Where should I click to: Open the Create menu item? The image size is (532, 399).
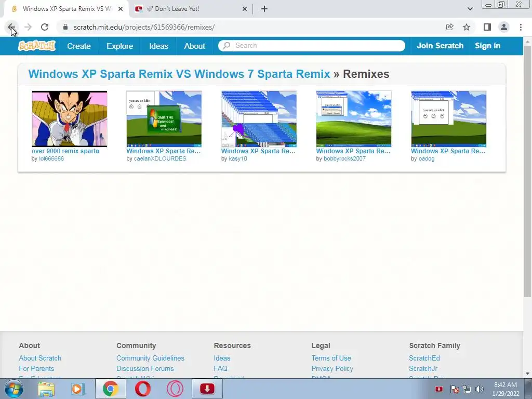point(79,46)
